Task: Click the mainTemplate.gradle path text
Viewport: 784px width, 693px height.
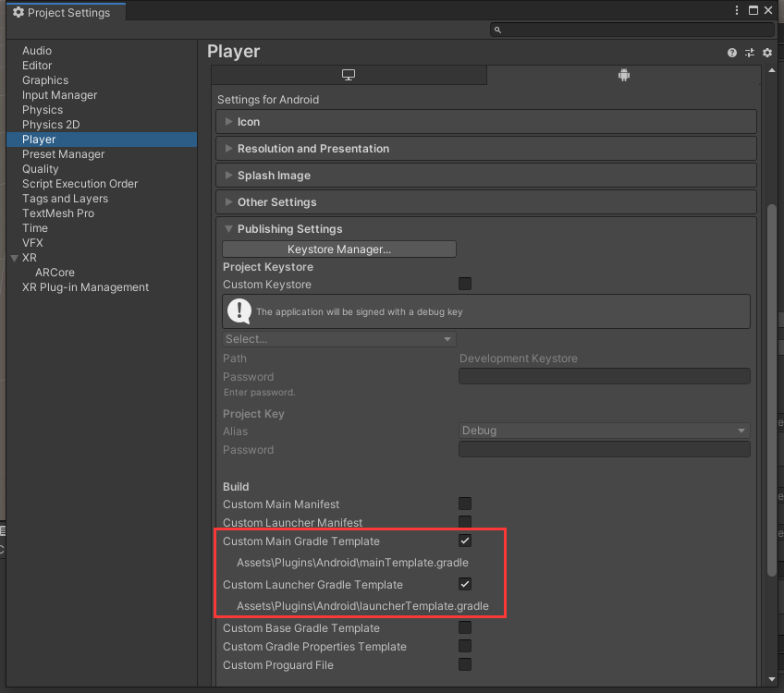Action: point(352,563)
